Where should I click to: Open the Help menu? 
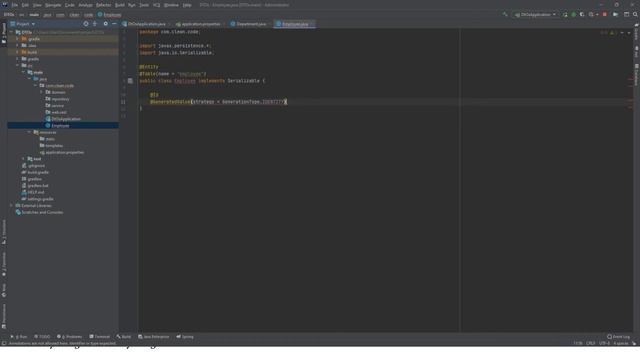[x=187, y=5]
